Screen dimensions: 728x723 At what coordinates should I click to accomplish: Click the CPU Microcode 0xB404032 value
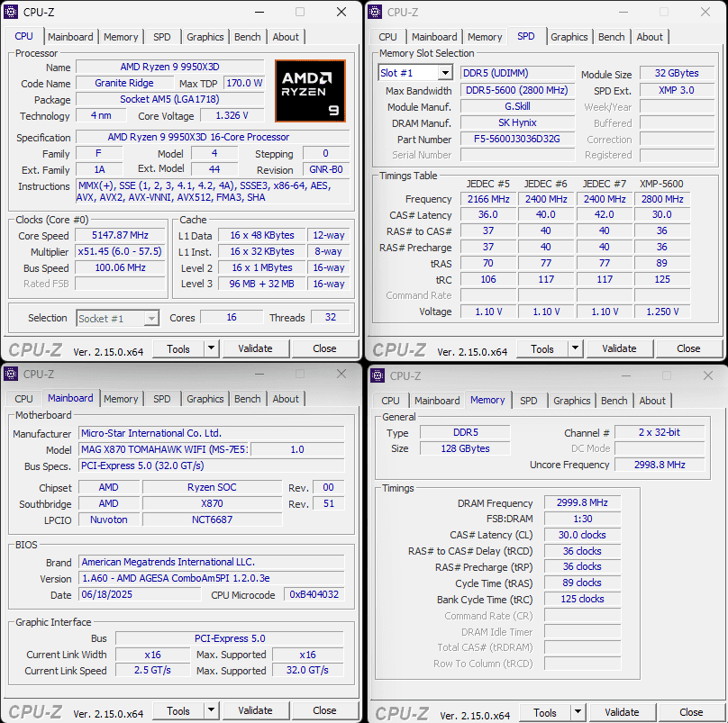pos(314,594)
